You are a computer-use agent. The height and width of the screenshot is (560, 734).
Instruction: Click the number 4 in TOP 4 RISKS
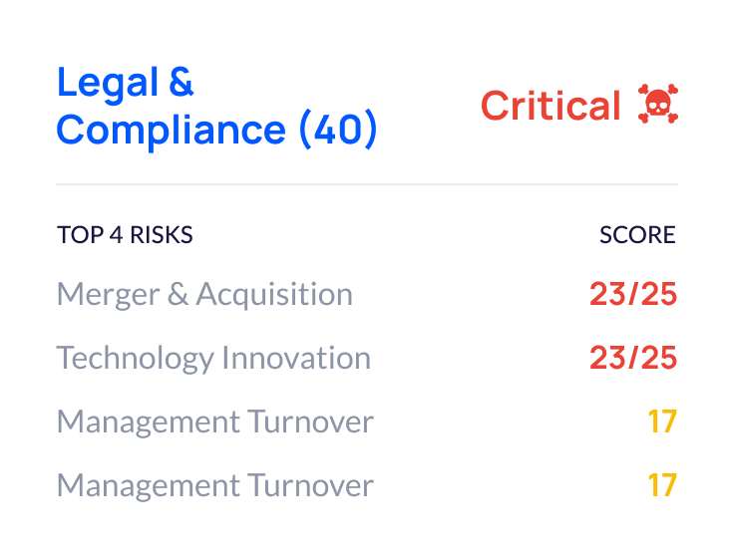tap(116, 235)
